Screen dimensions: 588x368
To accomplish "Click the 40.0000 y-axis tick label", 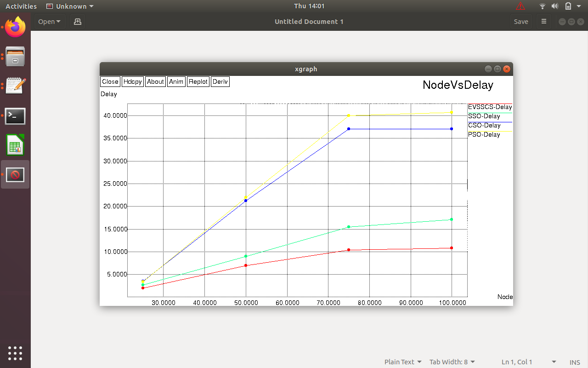I will [115, 115].
